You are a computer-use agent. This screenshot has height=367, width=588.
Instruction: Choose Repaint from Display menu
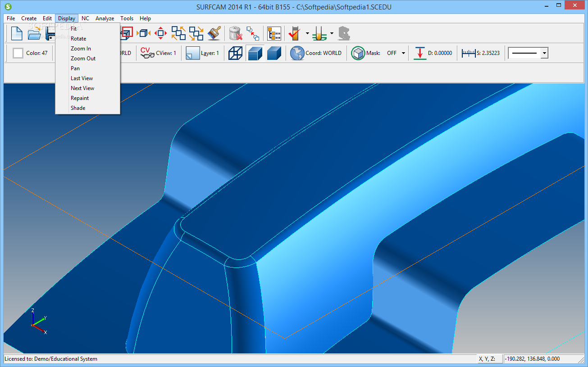point(88,98)
